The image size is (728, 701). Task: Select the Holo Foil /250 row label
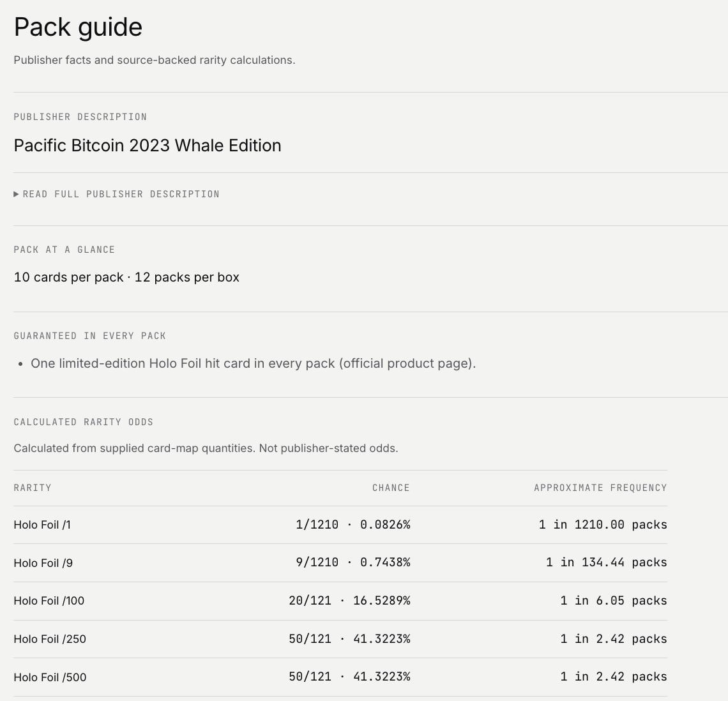(x=50, y=639)
